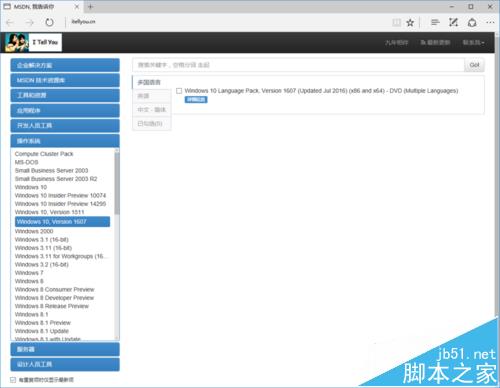
Task: Select Windows 2000 in list
Action: (x=34, y=231)
